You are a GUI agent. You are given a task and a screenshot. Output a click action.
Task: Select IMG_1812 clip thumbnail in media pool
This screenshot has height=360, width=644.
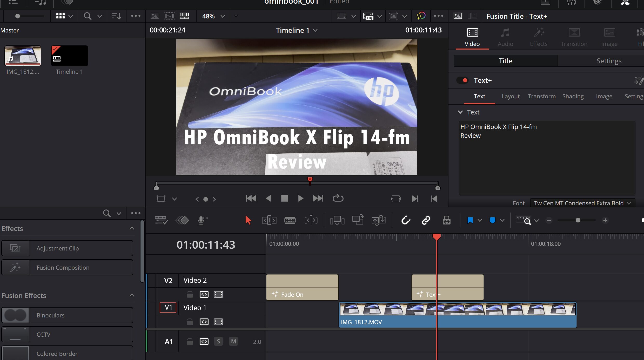coord(23,56)
